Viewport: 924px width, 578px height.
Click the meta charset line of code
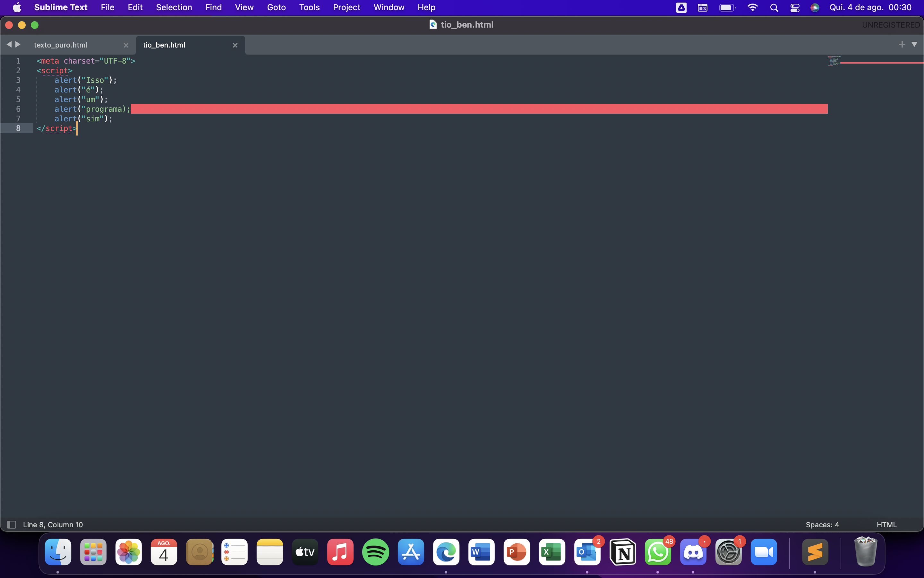(x=86, y=61)
